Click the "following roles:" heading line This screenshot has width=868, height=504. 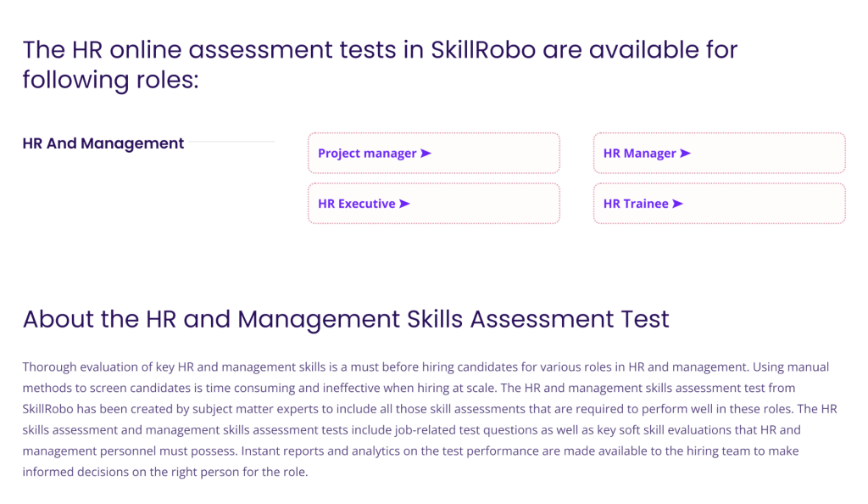tap(110, 81)
